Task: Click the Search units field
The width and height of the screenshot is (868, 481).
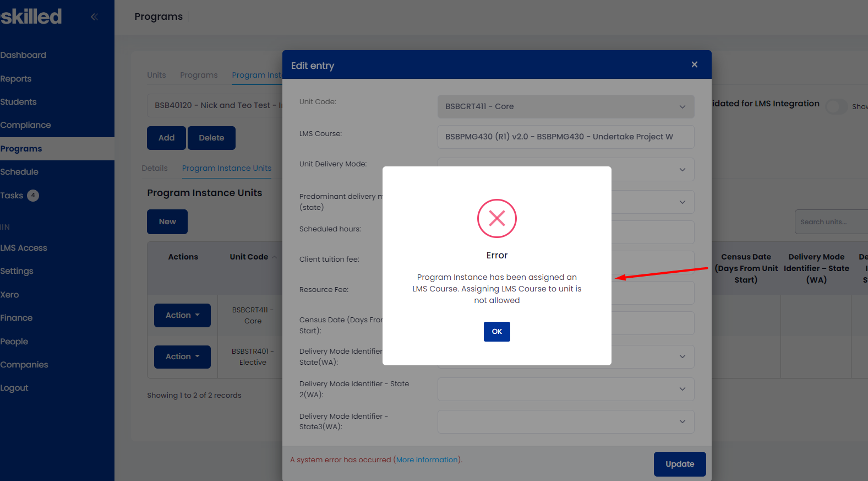Action: tap(831, 221)
